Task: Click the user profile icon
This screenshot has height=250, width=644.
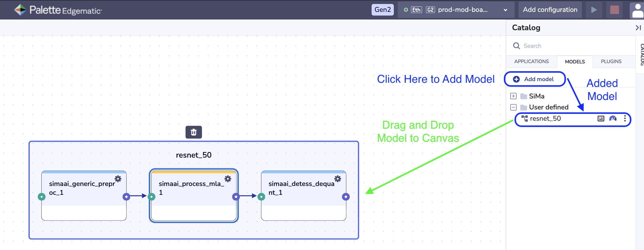Action: 637,10
